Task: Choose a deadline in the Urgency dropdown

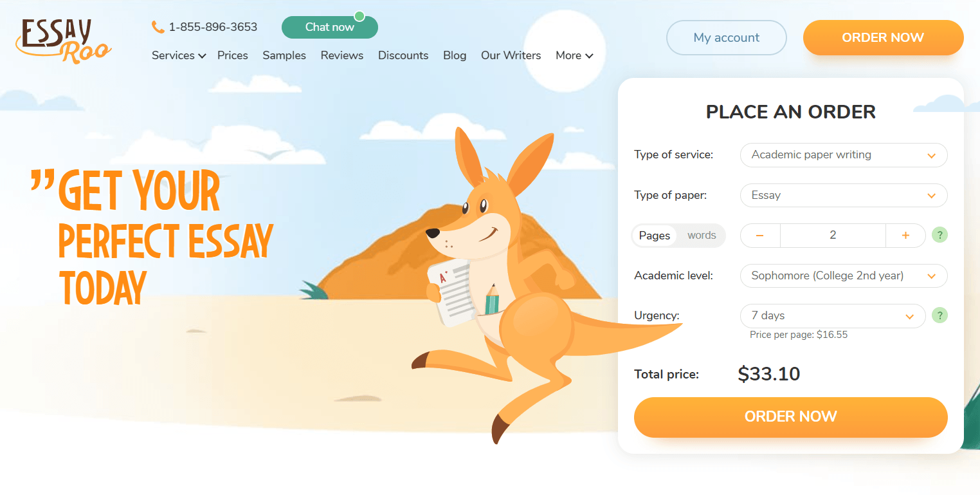Action: (x=833, y=316)
